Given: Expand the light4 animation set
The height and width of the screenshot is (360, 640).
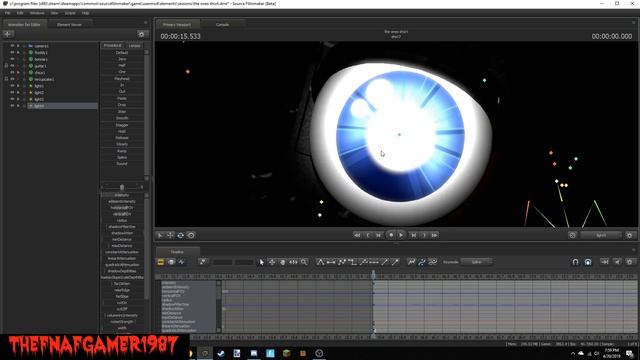Looking at the screenshot, I should pos(24,106).
